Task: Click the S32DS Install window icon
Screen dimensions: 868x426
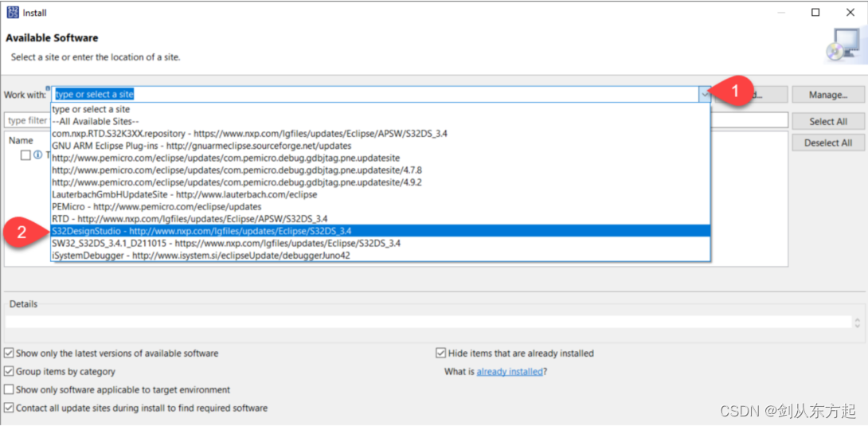Action: 13,12
